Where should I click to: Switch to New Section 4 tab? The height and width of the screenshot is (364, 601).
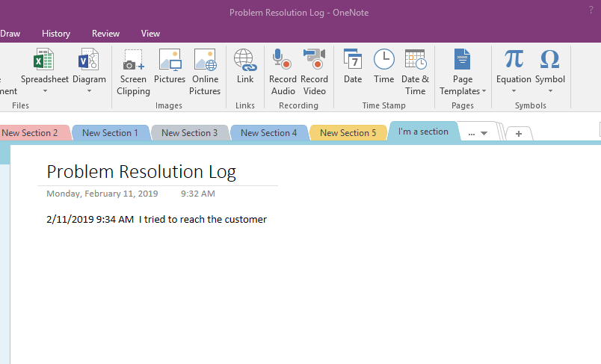(x=268, y=133)
